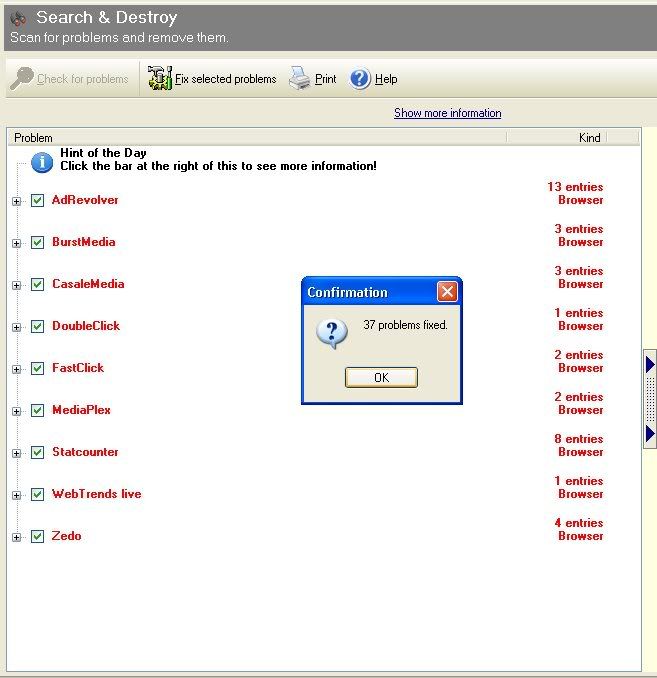657x678 pixels.
Task: Click the Kind column header
Action: pyautogui.click(x=557, y=138)
